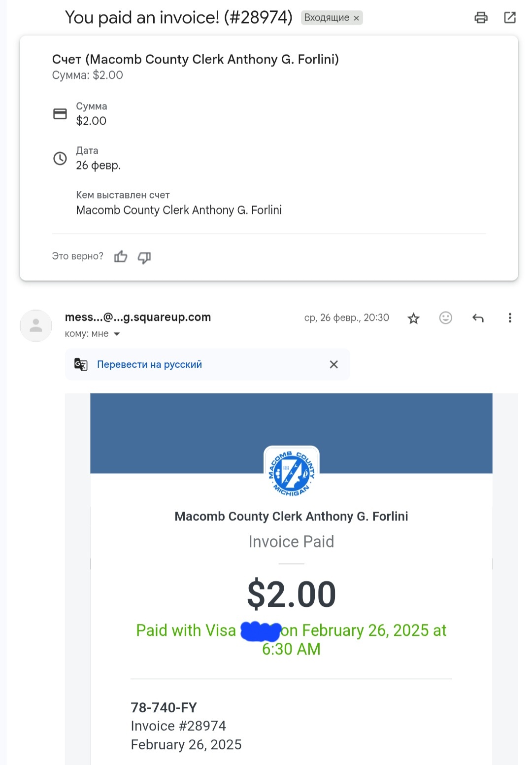The image size is (532, 765).
Task: Reply to the squareup.com sender
Action: (x=478, y=318)
